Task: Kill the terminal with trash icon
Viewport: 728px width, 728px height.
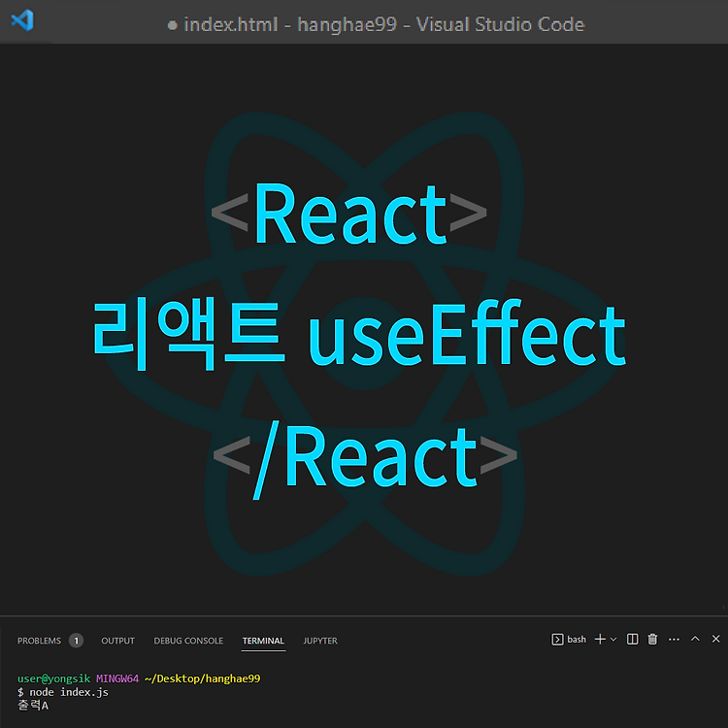Action: click(x=653, y=640)
